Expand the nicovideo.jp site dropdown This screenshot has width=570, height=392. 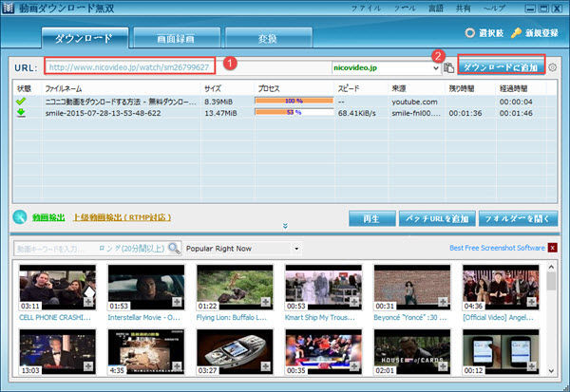tap(436, 68)
